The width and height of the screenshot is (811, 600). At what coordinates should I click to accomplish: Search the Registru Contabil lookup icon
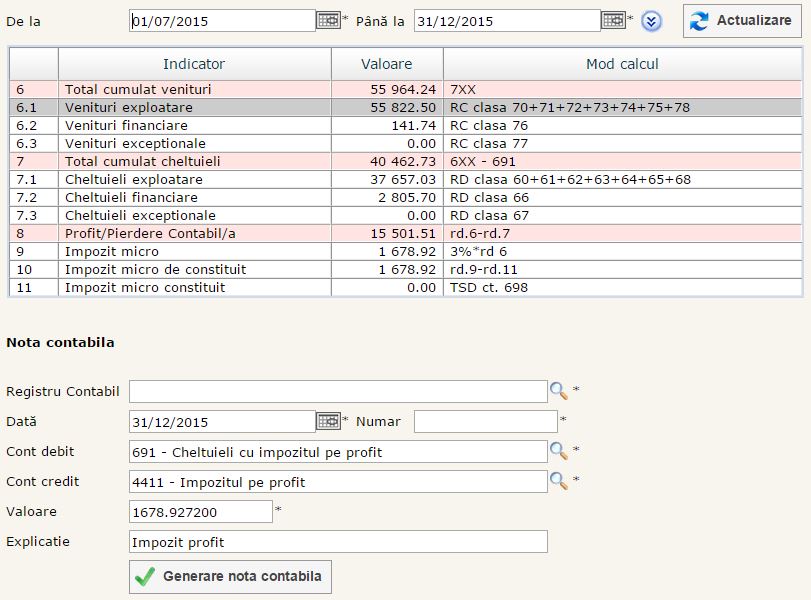click(558, 391)
